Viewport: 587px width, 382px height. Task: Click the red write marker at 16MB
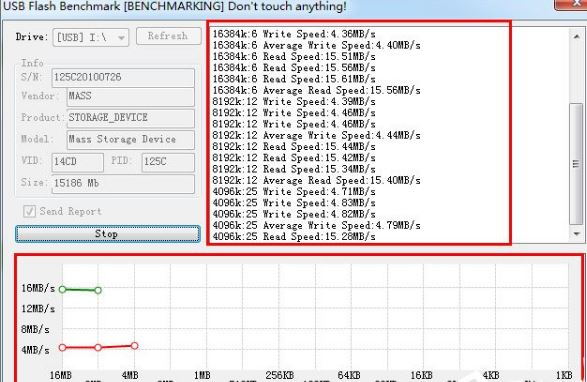(x=63, y=348)
